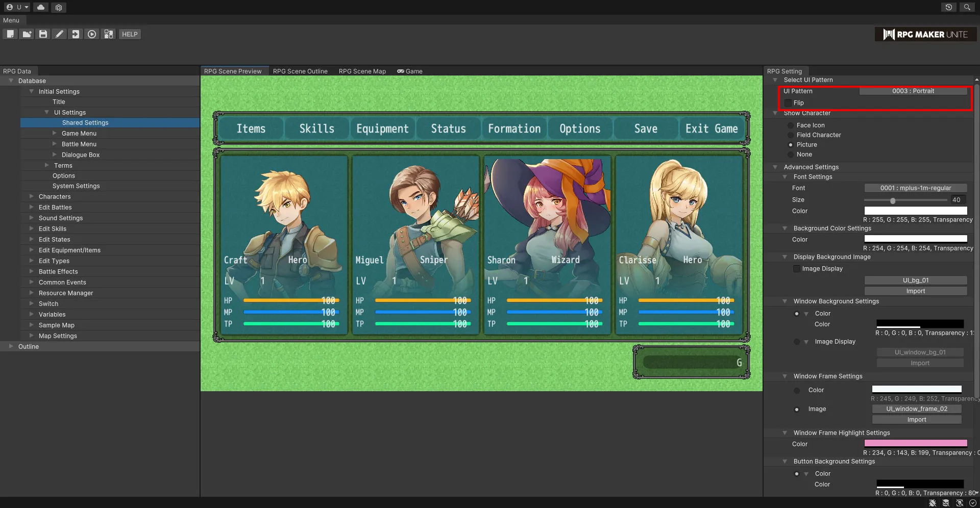Click Import under Window Frame Settings image
The image size is (980, 508).
pyautogui.click(x=916, y=420)
